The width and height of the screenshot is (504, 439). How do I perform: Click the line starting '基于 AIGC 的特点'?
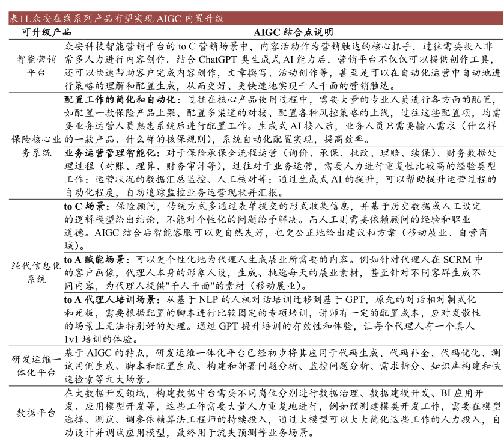point(282,353)
